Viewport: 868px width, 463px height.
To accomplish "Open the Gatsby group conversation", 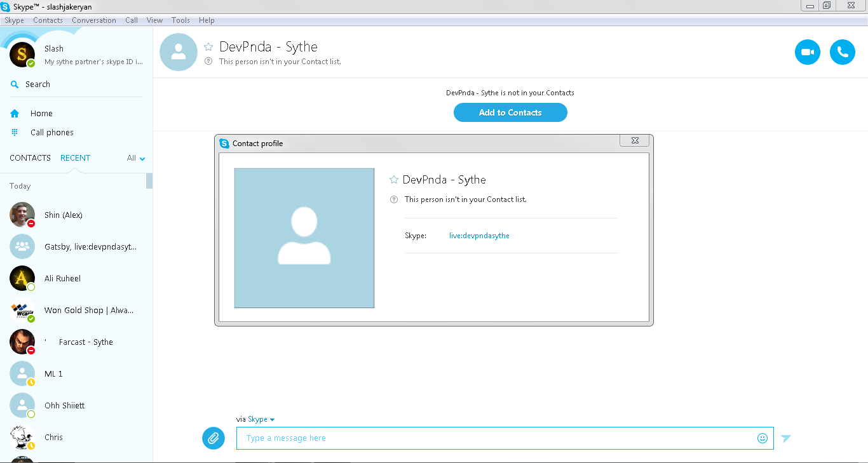I will click(76, 246).
